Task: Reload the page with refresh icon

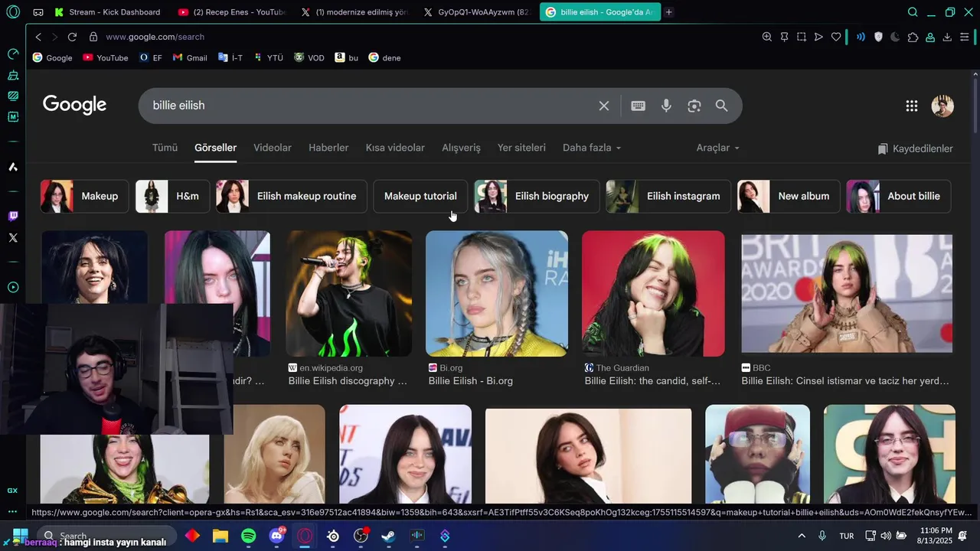Action: (72, 37)
